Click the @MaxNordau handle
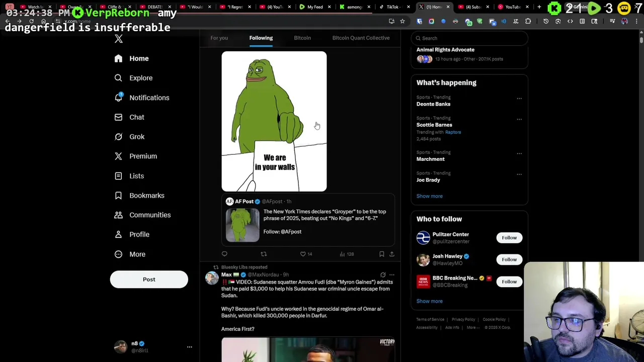The width and height of the screenshot is (644, 362). (263, 275)
